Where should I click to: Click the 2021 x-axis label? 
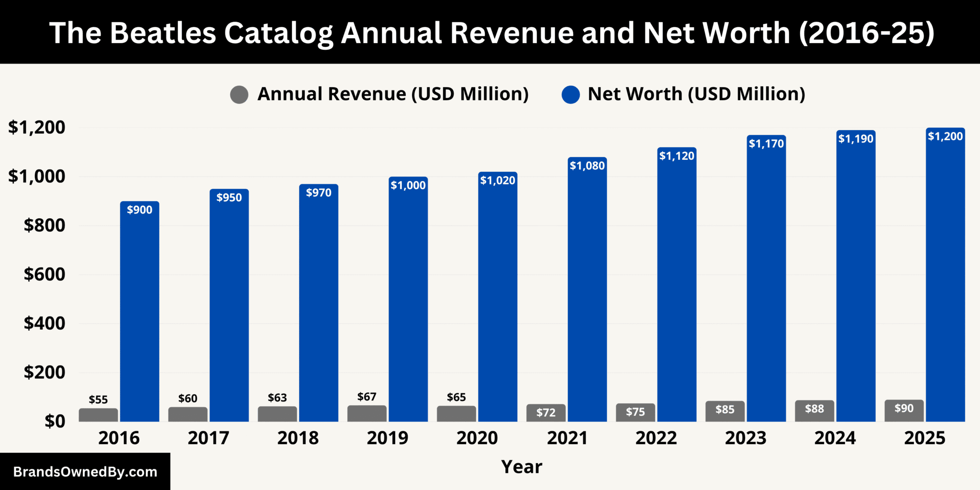pos(567,438)
